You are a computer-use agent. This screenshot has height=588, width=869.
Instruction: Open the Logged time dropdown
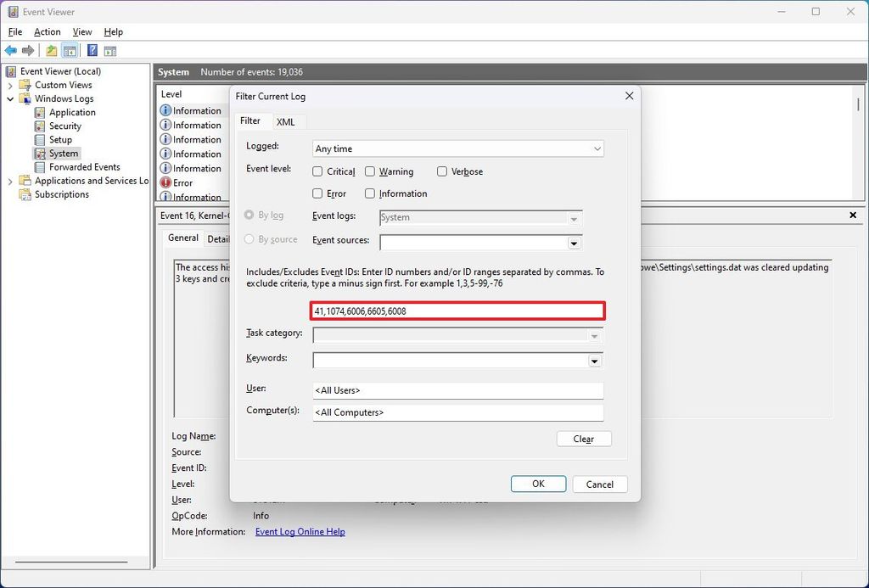pyautogui.click(x=600, y=148)
